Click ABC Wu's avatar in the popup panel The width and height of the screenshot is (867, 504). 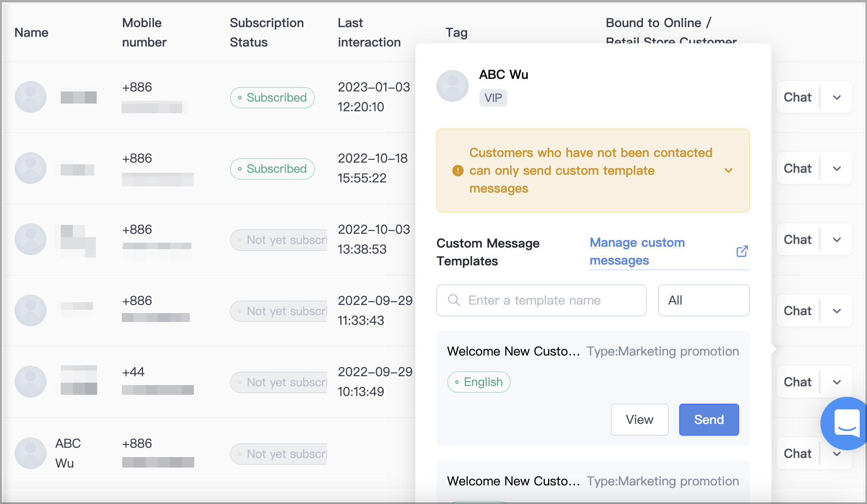tap(453, 86)
